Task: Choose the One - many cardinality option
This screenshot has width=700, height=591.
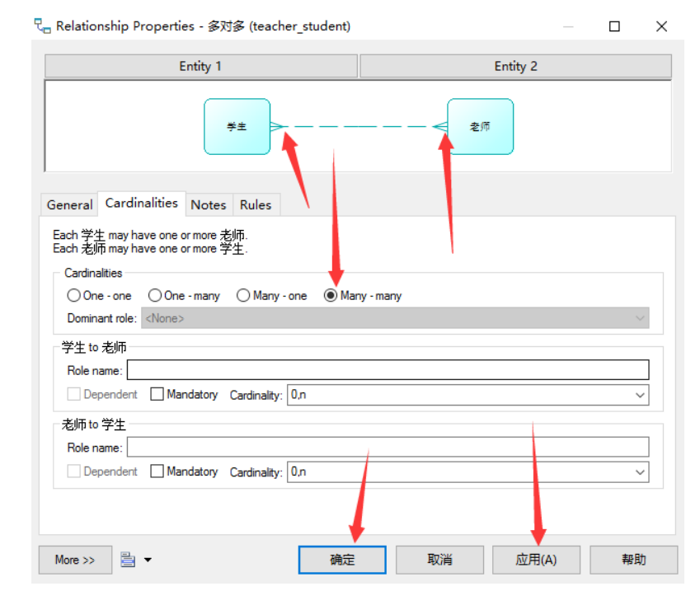Action: (155, 295)
